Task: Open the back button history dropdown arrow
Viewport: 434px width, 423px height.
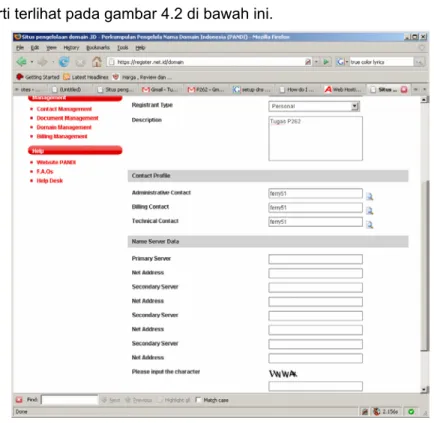Action: [x=32, y=62]
